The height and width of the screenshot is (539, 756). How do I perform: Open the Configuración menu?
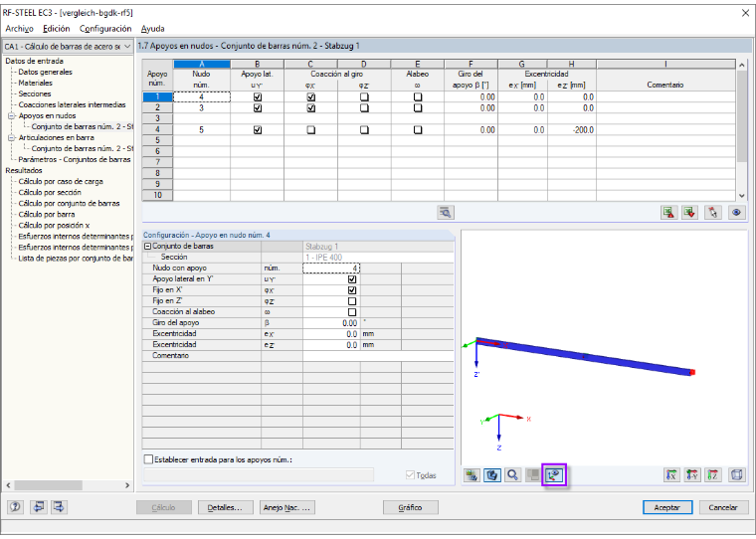(x=105, y=29)
